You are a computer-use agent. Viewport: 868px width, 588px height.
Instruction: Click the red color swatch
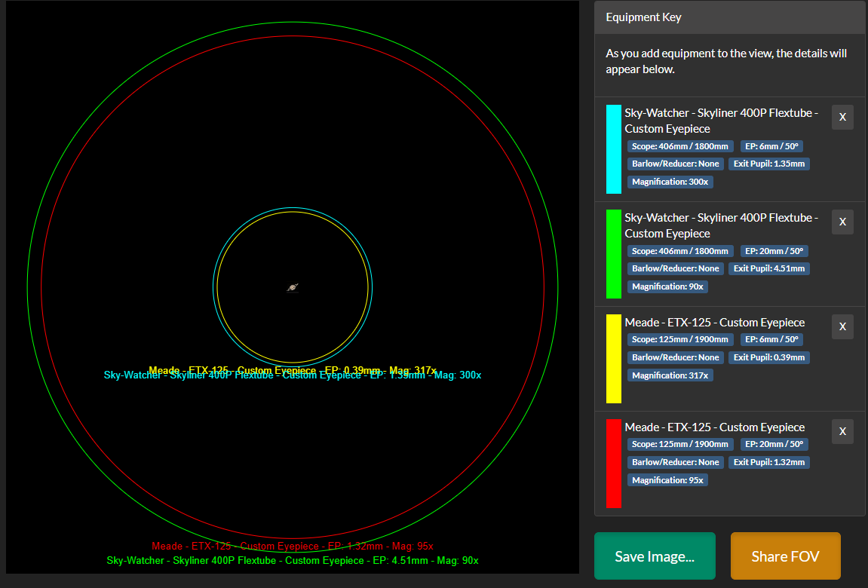click(x=613, y=464)
